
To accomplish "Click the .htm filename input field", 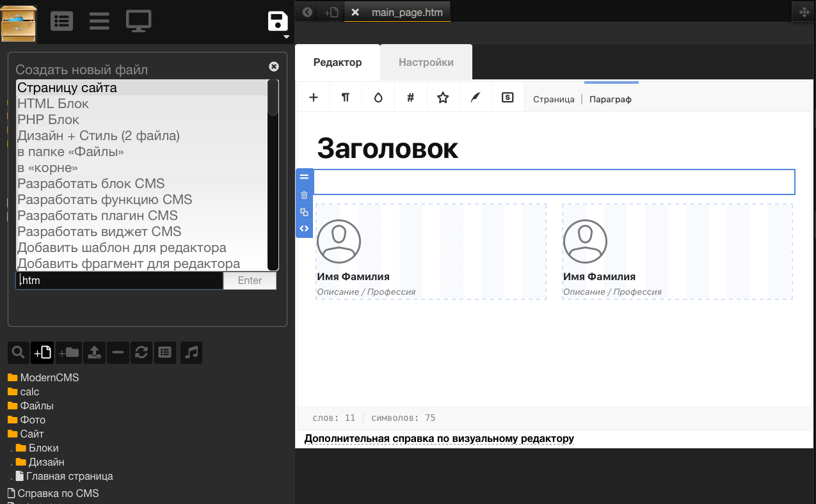I will point(119,280).
